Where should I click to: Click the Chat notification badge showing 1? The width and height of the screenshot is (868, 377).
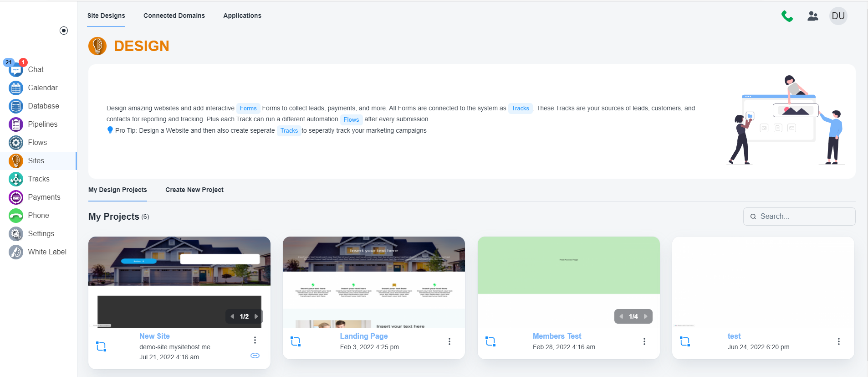(23, 62)
